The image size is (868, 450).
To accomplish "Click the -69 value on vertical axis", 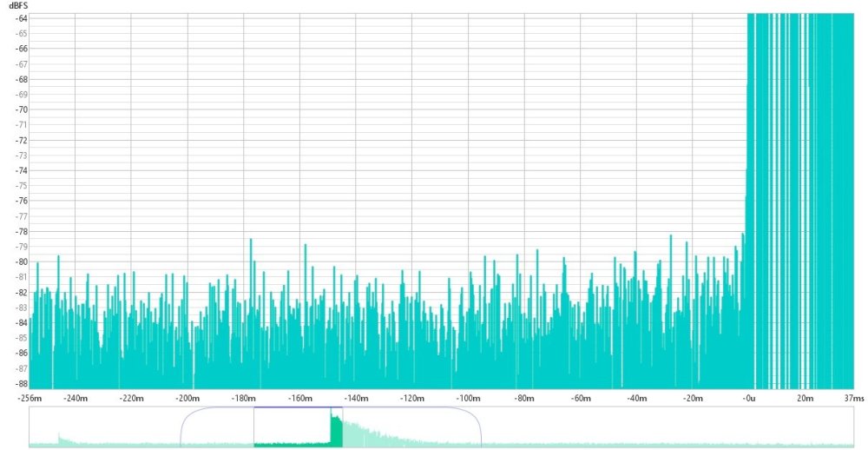I will pyautogui.click(x=21, y=94).
